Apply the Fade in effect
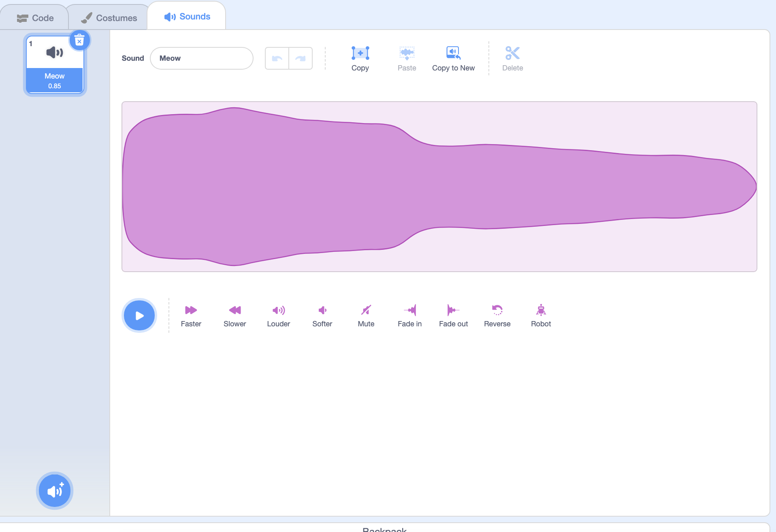This screenshot has height=532, width=776. point(409,315)
